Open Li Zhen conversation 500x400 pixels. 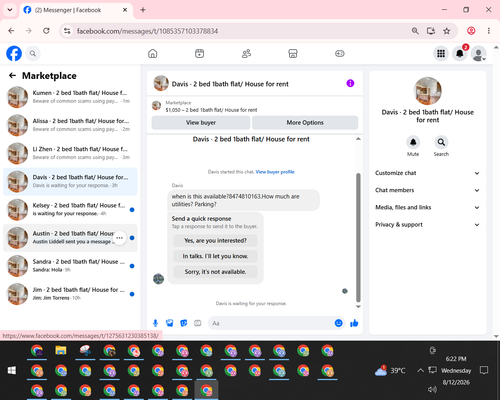point(70,153)
